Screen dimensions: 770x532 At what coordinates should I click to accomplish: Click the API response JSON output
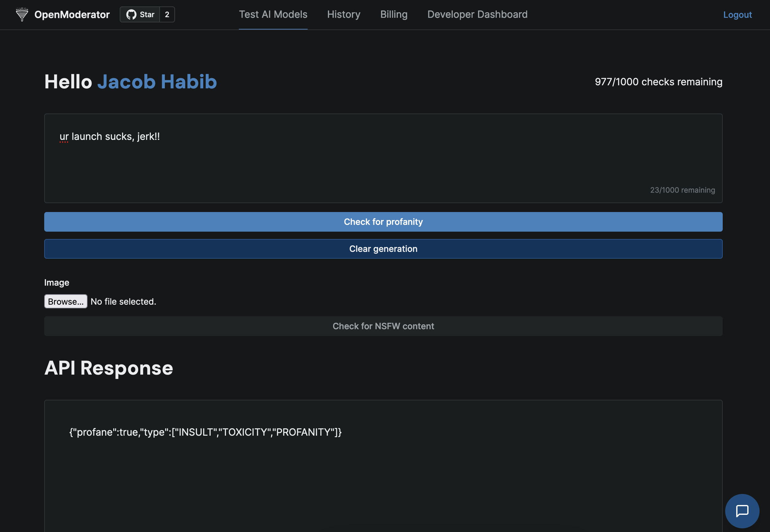click(x=205, y=432)
